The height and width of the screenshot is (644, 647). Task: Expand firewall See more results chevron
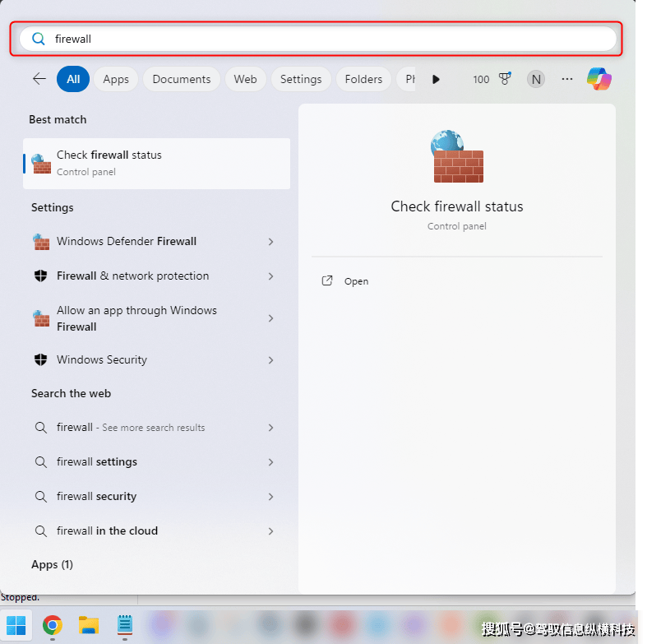[270, 428]
